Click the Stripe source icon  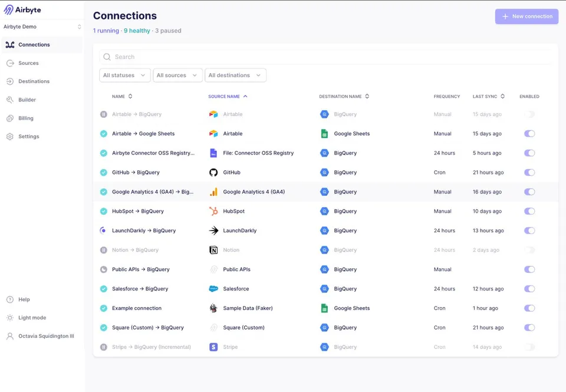pyautogui.click(x=213, y=347)
